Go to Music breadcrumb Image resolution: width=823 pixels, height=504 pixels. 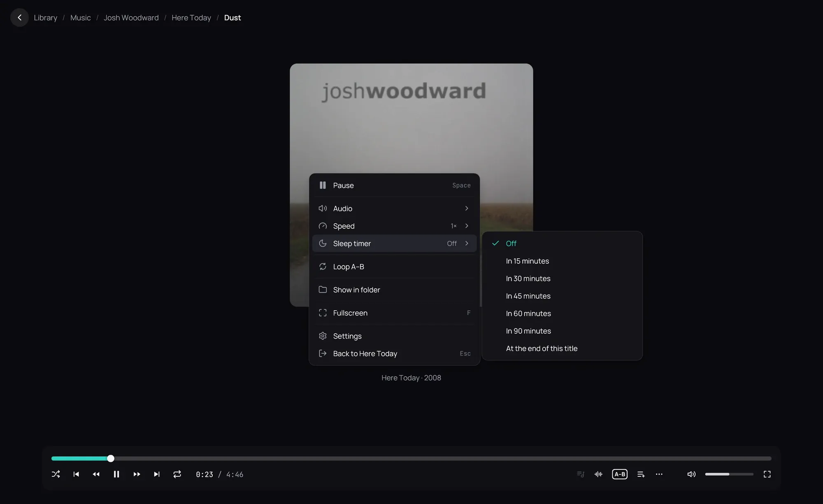(80, 18)
